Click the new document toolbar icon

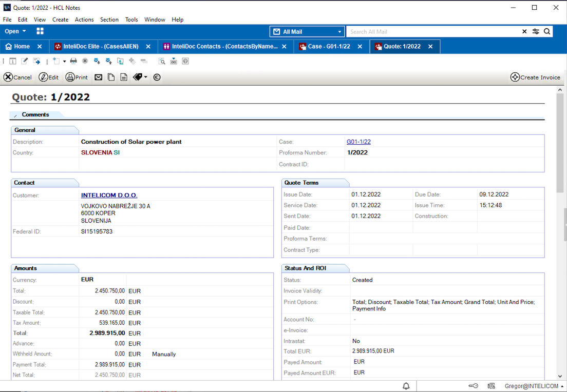[56, 61]
